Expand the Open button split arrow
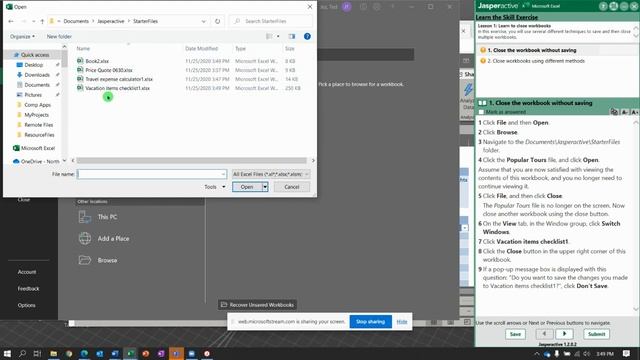 tap(265, 187)
